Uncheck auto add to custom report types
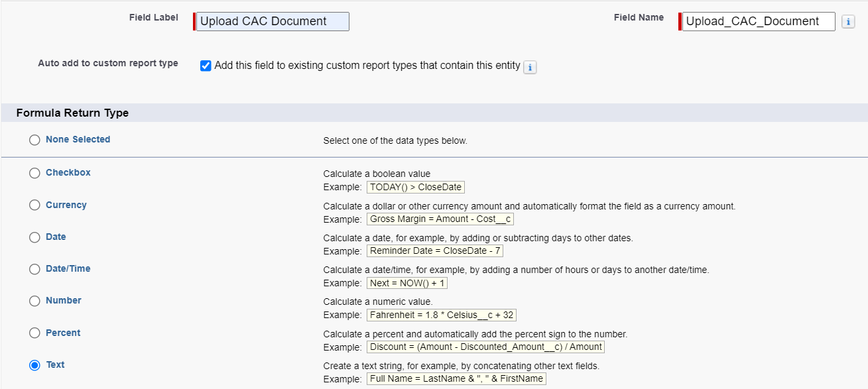Screen dimensions: 868x389 pos(206,66)
